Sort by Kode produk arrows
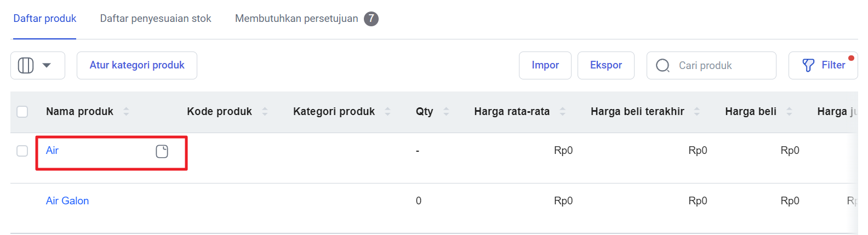 [265, 111]
